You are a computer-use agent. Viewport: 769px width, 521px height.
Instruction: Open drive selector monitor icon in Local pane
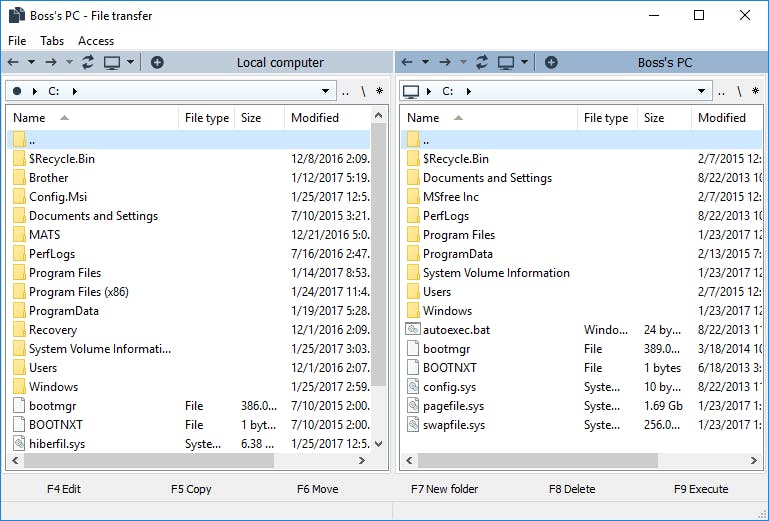[x=112, y=62]
